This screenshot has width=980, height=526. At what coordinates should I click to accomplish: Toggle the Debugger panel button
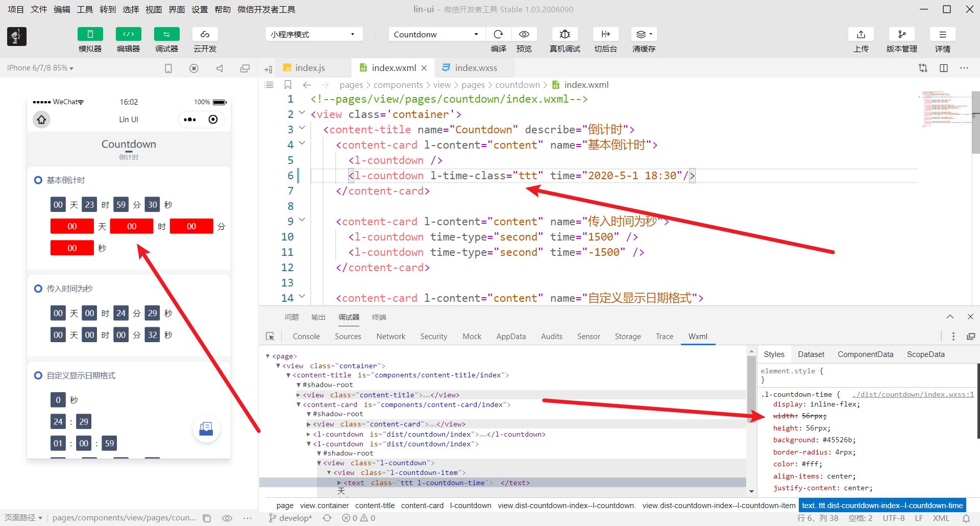click(x=166, y=34)
